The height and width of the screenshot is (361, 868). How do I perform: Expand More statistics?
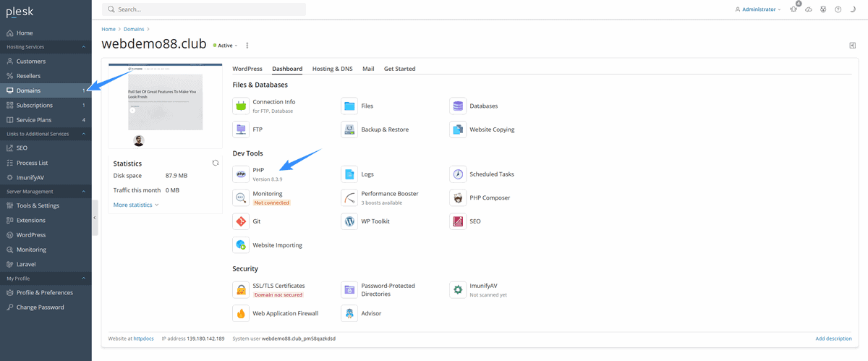tap(136, 205)
